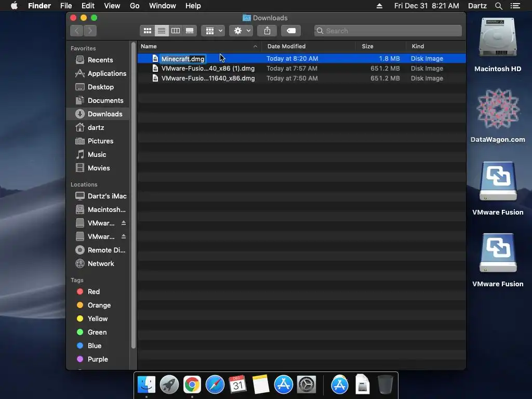532x399 pixels.
Task: Open Calendar from the Dock
Action: coord(237,384)
